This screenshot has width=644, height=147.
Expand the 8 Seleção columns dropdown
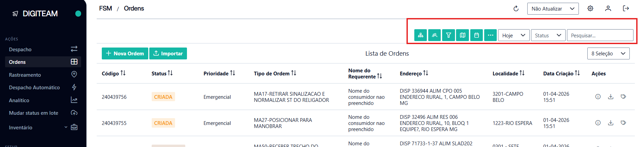tap(608, 54)
